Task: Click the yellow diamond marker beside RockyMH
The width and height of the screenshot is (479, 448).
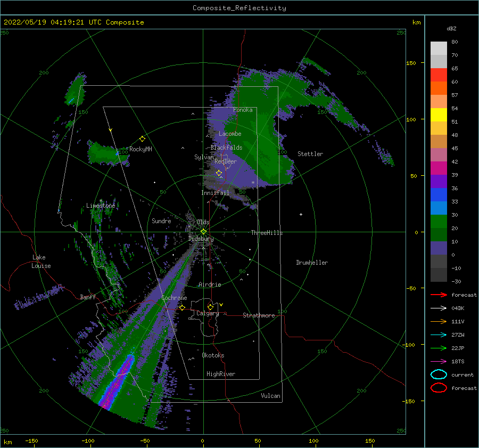Action: (x=142, y=139)
